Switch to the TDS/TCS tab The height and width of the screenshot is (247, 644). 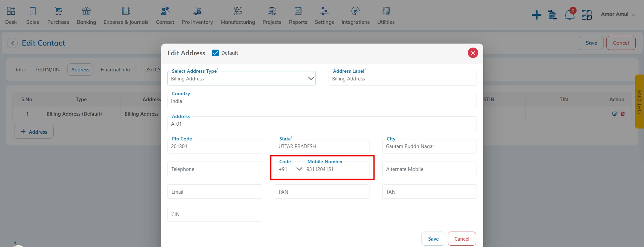tap(151, 70)
